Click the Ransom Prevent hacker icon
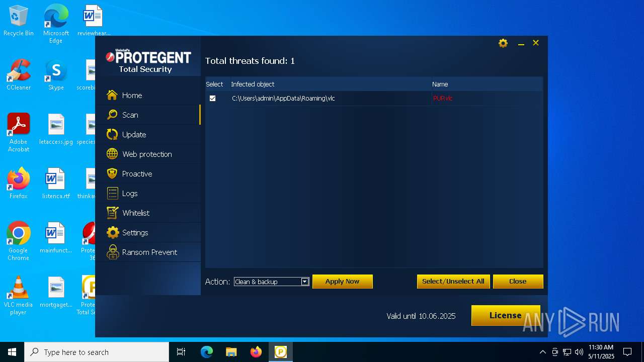Viewport: 644px width, 362px height. pos(113,252)
